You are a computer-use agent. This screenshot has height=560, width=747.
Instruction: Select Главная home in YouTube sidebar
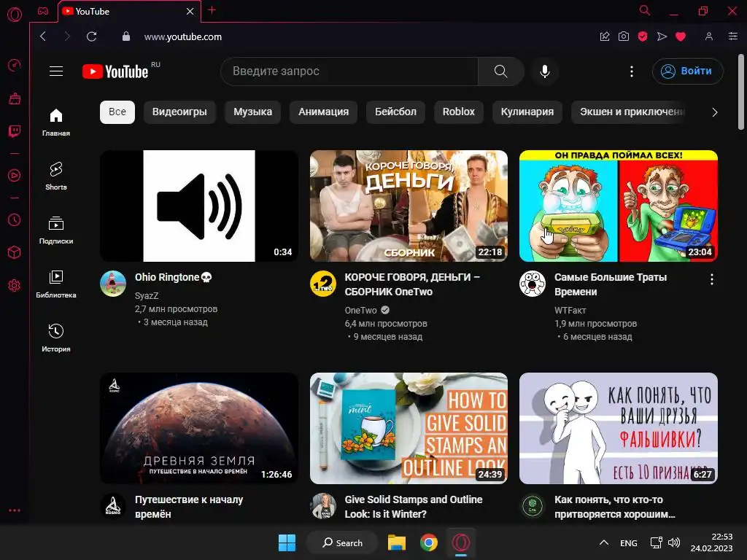coord(56,122)
